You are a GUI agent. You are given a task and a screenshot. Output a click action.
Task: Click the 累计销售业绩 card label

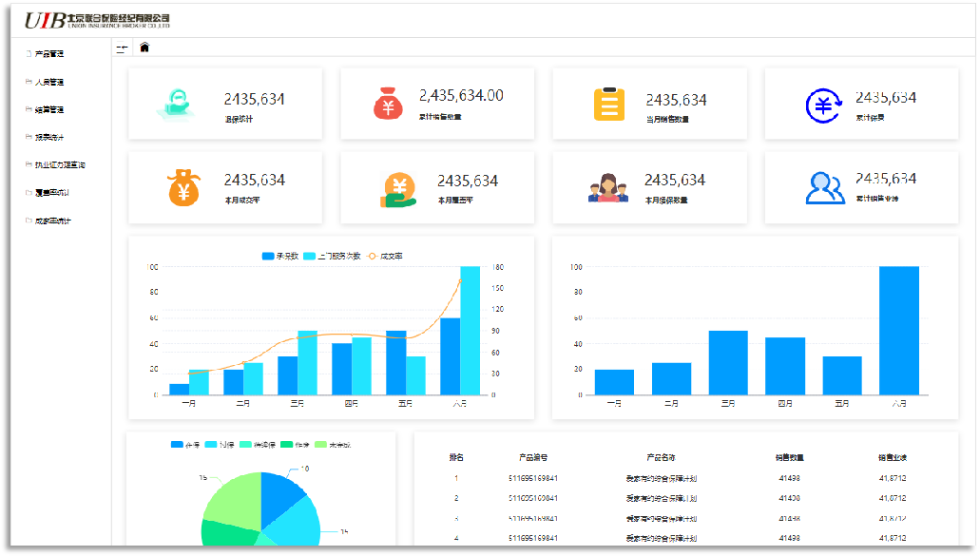point(877,199)
